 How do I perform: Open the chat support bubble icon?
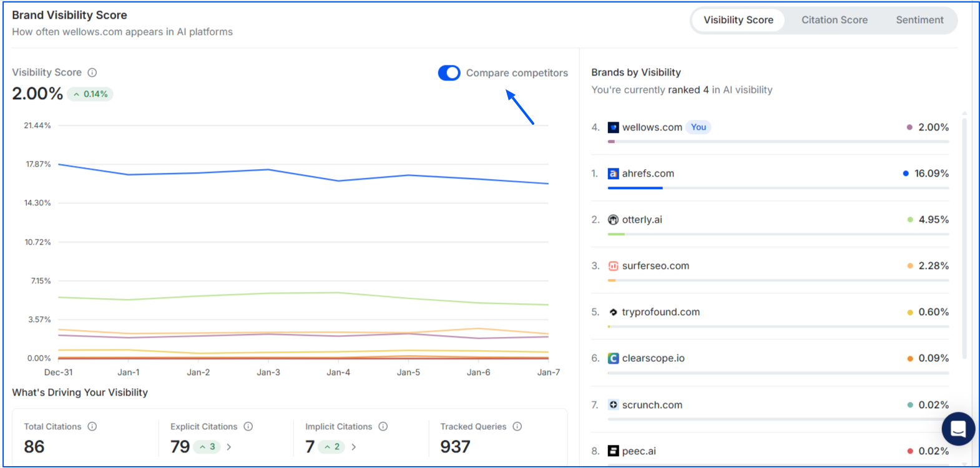point(958,429)
